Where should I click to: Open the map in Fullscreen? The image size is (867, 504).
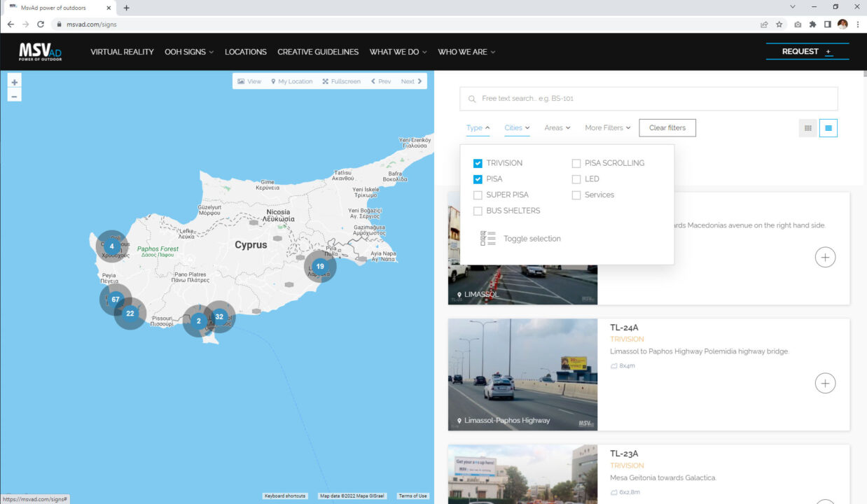[x=341, y=82]
